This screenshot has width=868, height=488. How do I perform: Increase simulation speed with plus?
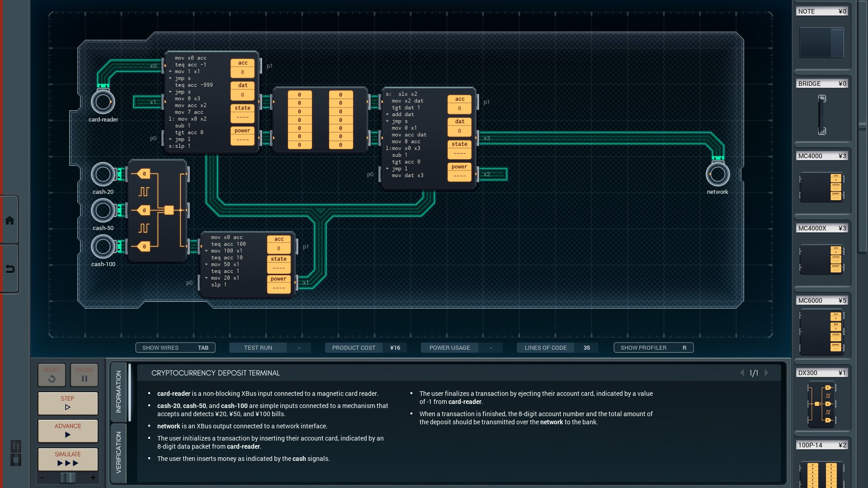pos(93,478)
